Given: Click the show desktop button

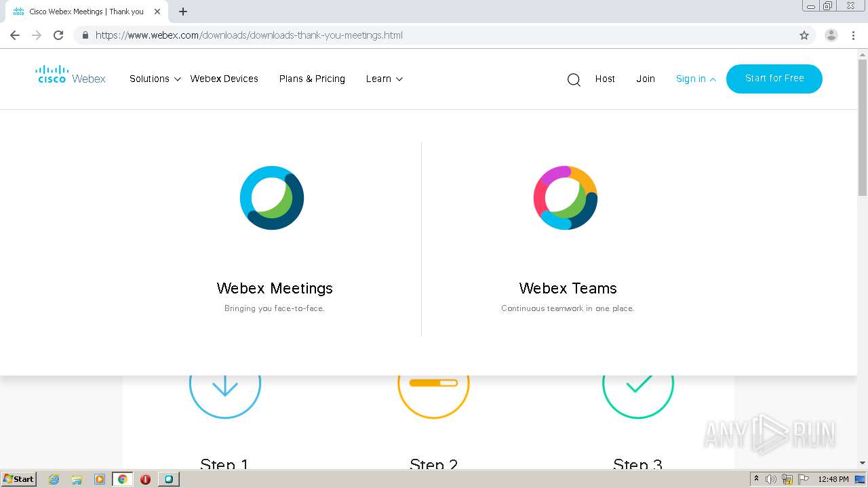Looking at the screenshot, I should (x=861, y=479).
